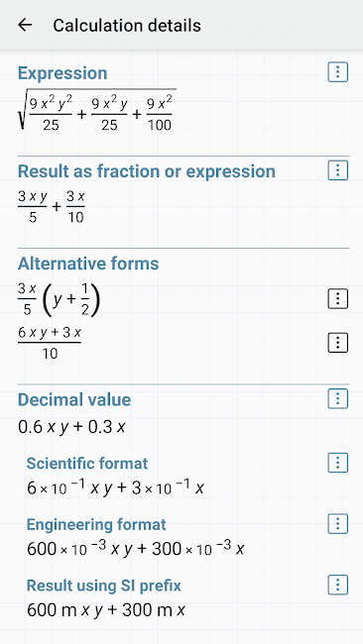Open the Engineering format options menu
363x644 pixels.
click(x=338, y=524)
